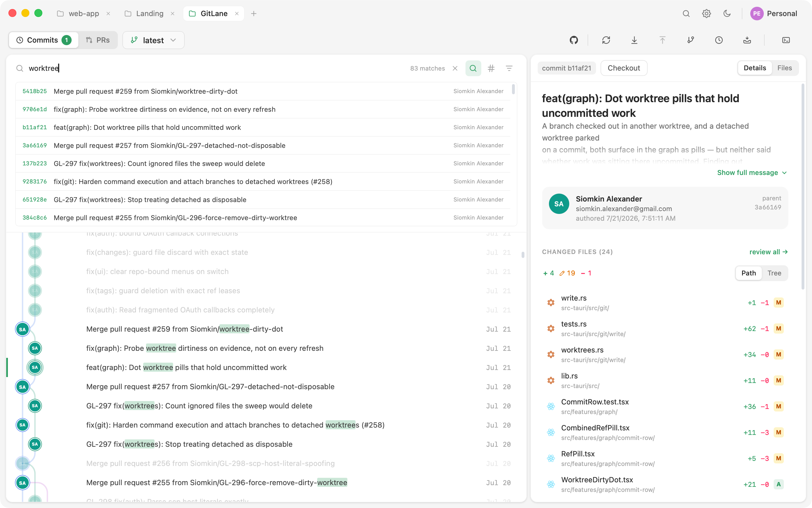Select search result 384c8c6

pos(263,218)
